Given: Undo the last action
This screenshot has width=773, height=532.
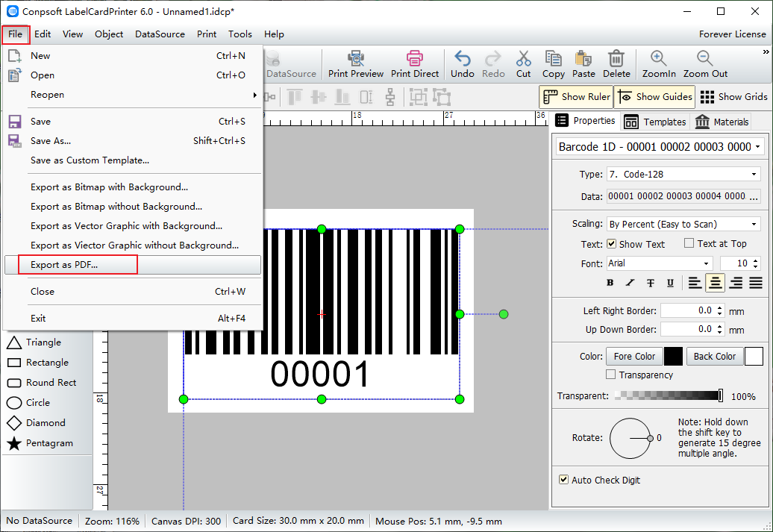Looking at the screenshot, I should (463, 64).
